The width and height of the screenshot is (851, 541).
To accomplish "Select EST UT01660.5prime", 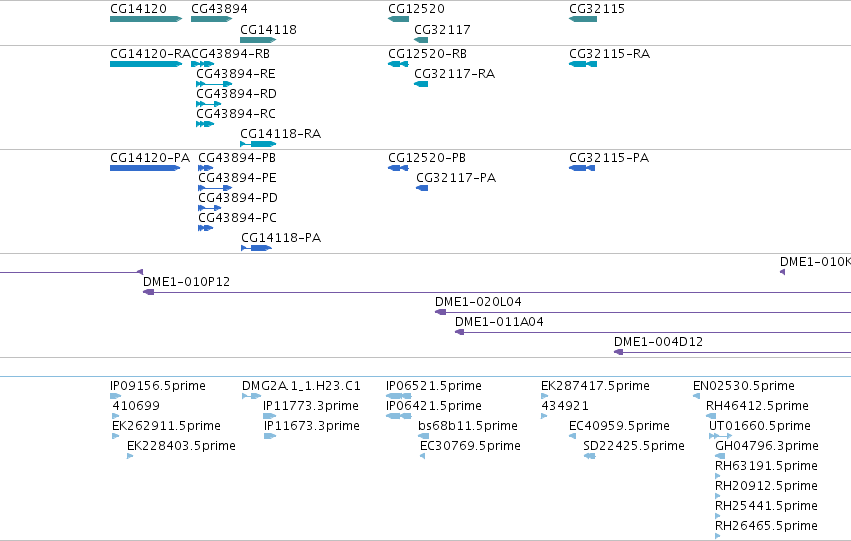I will 720,437.
